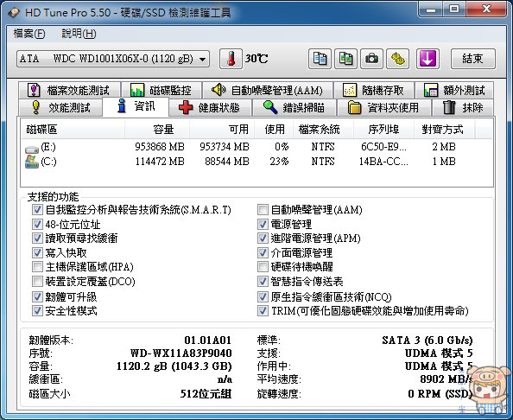Toggle the 進階電源管理(APM) checkbox
This screenshot has height=420, width=513.
tap(263, 238)
